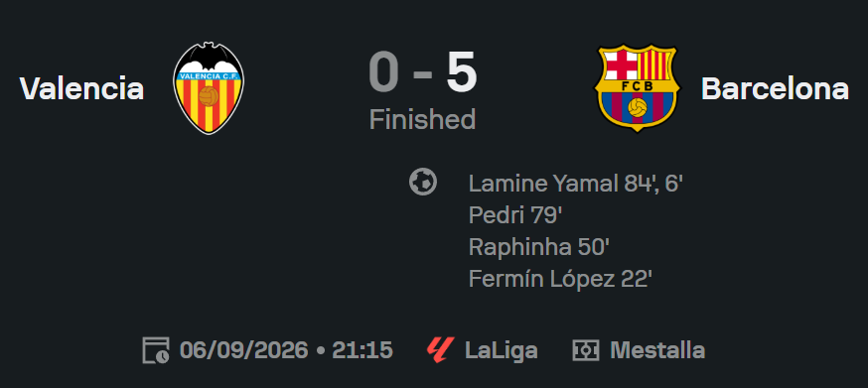Open the Valencia team name link
This screenshot has width=868, height=388.
point(81,88)
